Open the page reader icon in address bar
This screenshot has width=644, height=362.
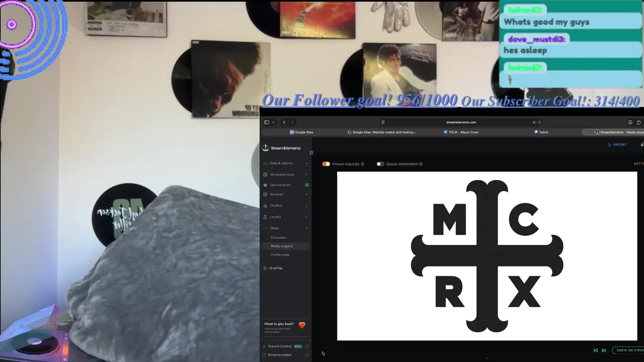click(383, 122)
